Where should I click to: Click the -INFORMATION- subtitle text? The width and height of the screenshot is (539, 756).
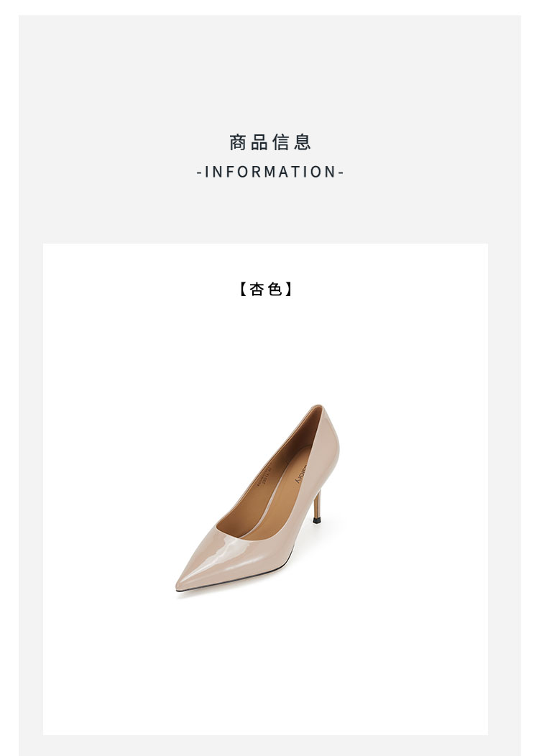click(270, 172)
